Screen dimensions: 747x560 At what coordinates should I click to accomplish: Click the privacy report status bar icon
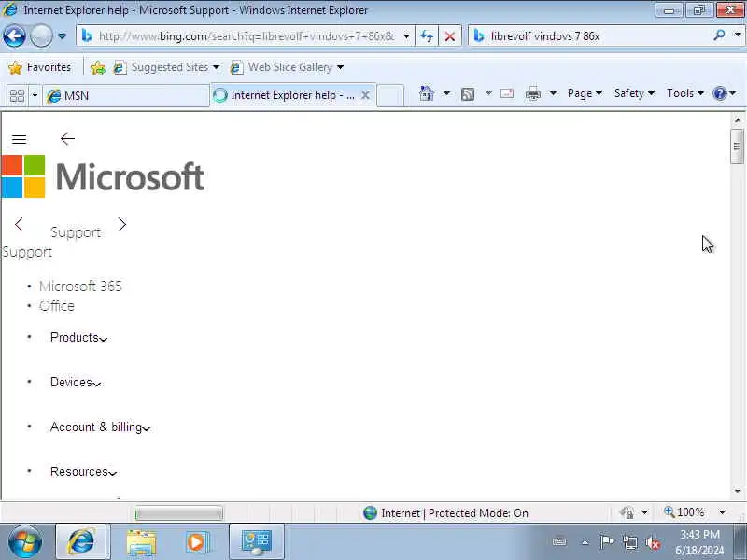(627, 512)
